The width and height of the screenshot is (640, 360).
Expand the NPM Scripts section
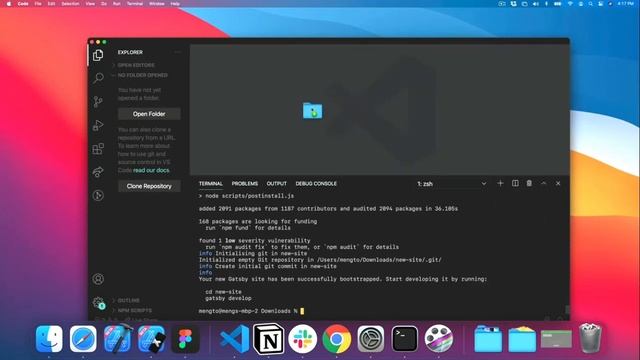point(134,311)
